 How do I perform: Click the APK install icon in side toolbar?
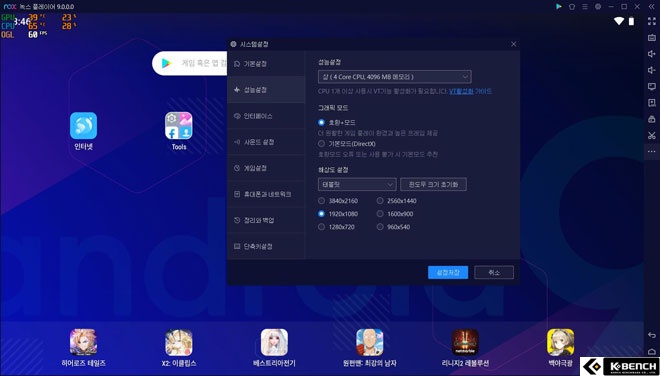coord(652,103)
